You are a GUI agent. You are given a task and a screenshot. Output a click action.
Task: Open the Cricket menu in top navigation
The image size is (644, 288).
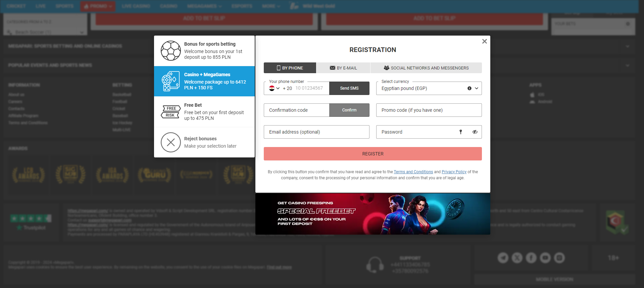pyautogui.click(x=16, y=6)
